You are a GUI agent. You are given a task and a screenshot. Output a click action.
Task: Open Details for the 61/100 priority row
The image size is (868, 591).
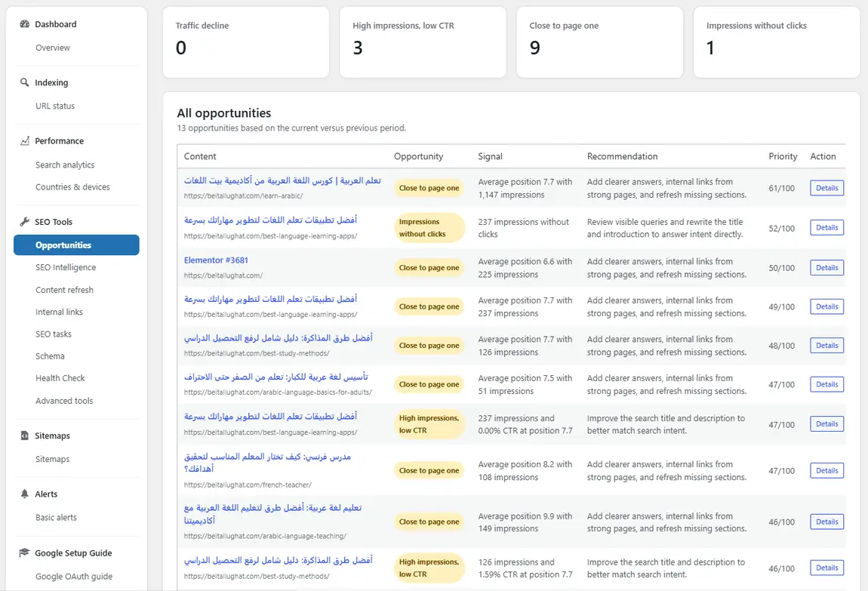826,188
